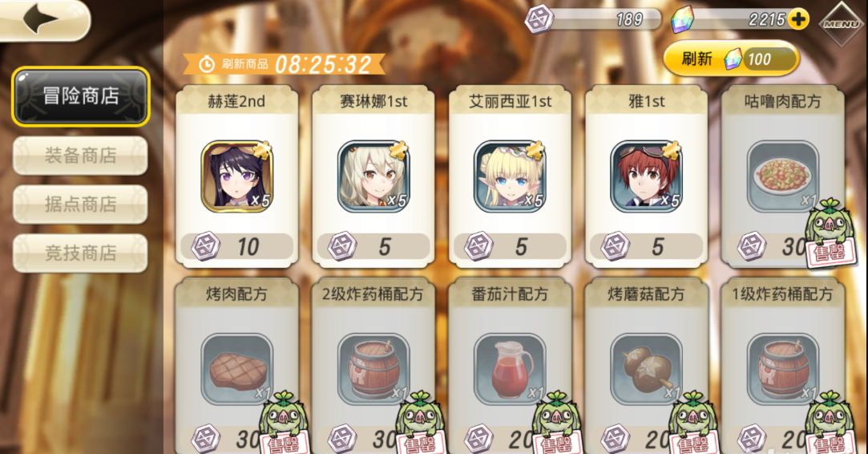The width and height of the screenshot is (868, 454).
Task: Pick the 雅1st red-haired portrait
Action: 646,176
